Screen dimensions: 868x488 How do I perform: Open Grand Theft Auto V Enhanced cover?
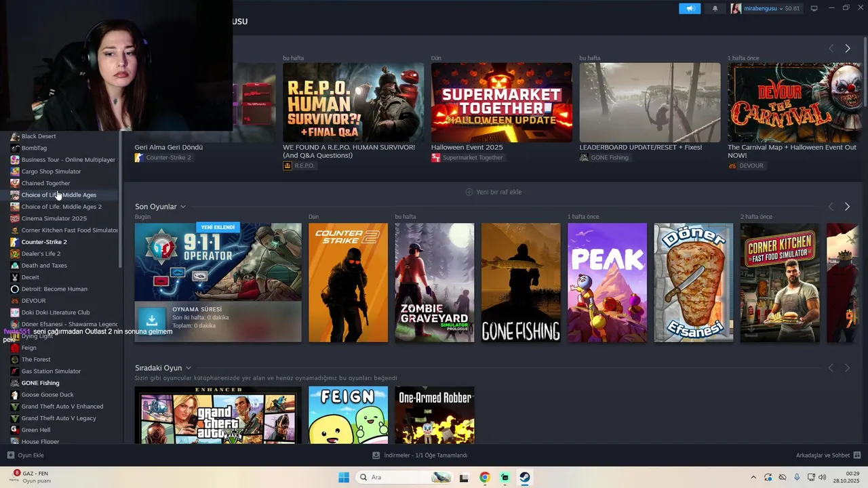(218, 415)
